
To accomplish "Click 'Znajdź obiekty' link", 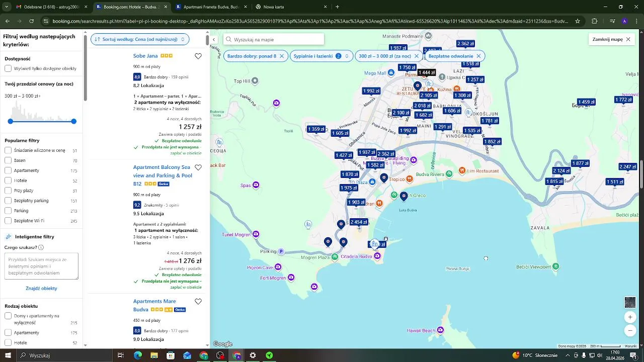I will coord(41,289).
